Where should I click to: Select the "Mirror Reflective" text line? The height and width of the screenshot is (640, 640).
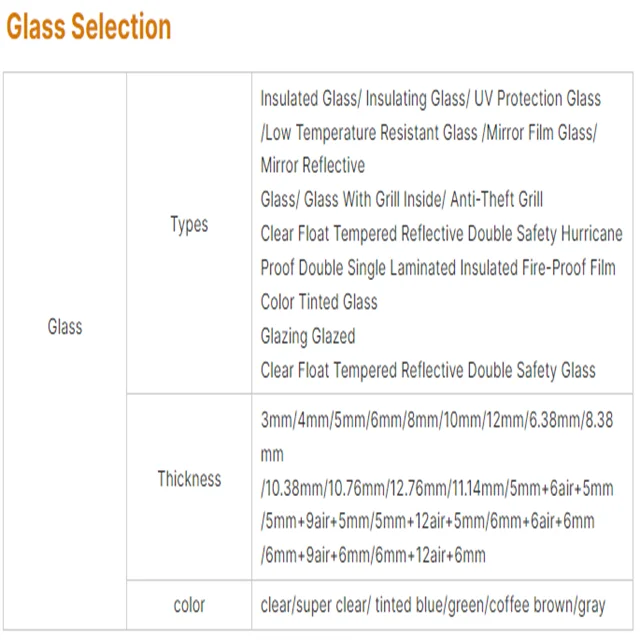coord(313,166)
